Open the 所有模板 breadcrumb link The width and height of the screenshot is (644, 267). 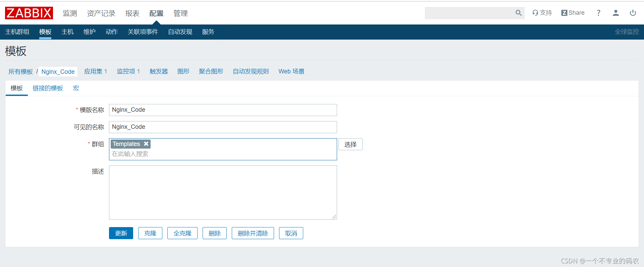coord(21,72)
